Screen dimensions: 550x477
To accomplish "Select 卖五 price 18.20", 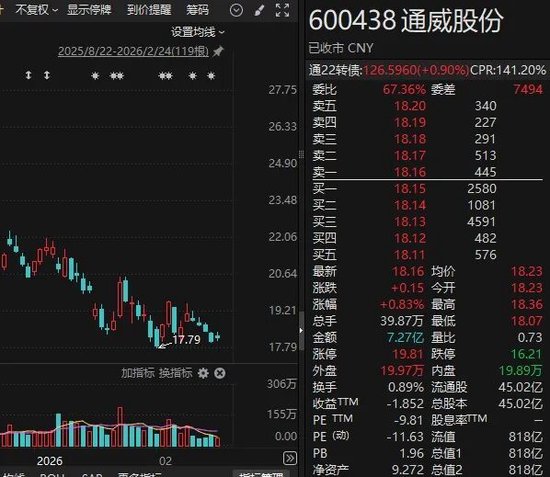I will click(410, 106).
